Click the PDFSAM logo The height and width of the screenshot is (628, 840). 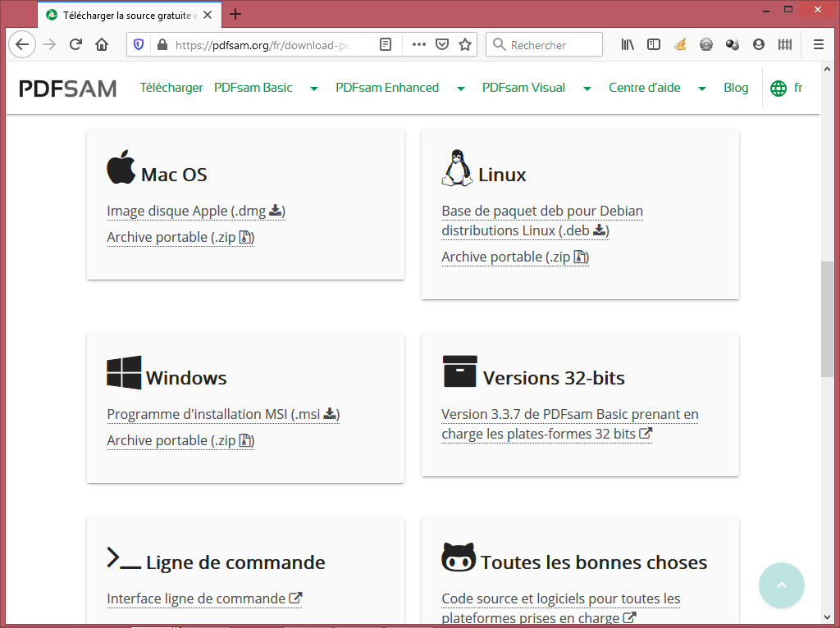[x=67, y=89]
